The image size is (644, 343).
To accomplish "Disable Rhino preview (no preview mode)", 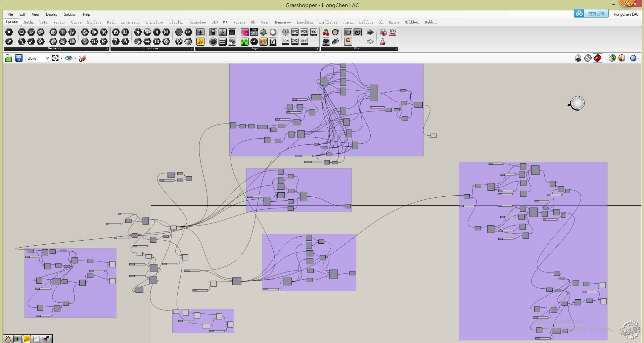I will tap(578, 58).
